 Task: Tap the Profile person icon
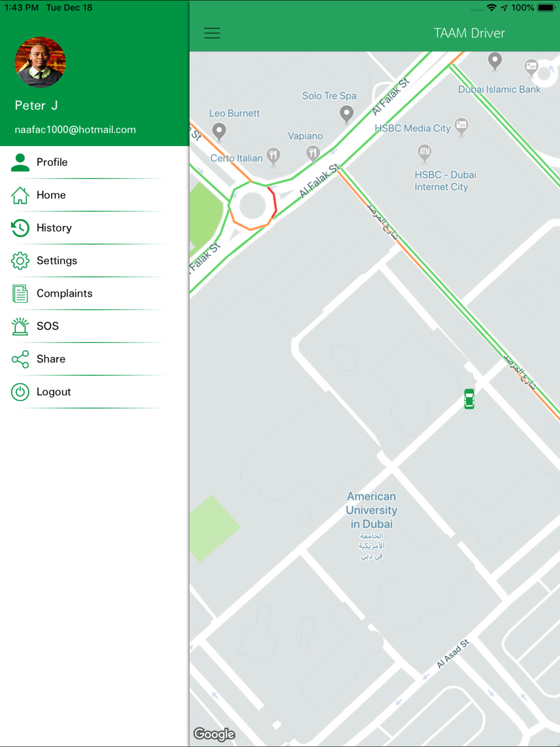click(x=20, y=162)
